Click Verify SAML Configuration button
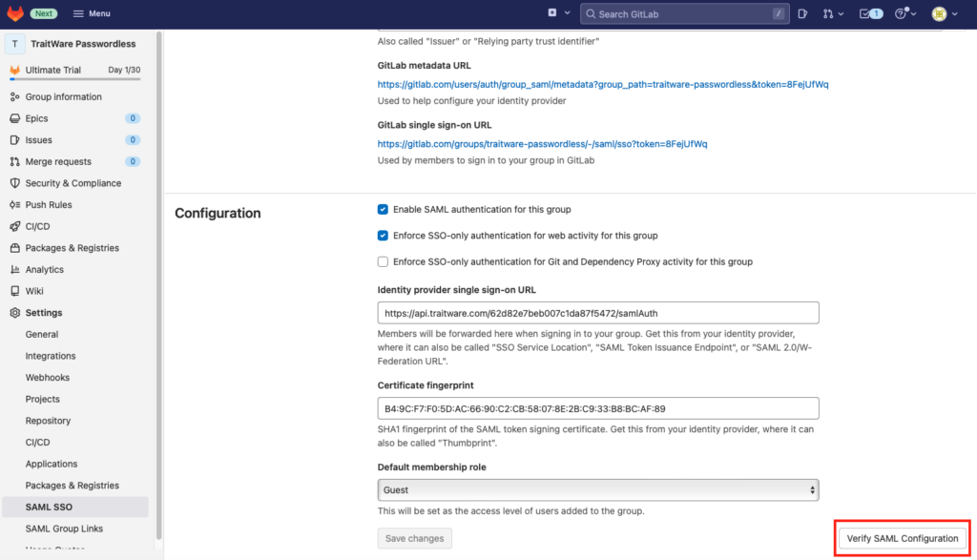Image resolution: width=977 pixels, height=560 pixels. [903, 538]
